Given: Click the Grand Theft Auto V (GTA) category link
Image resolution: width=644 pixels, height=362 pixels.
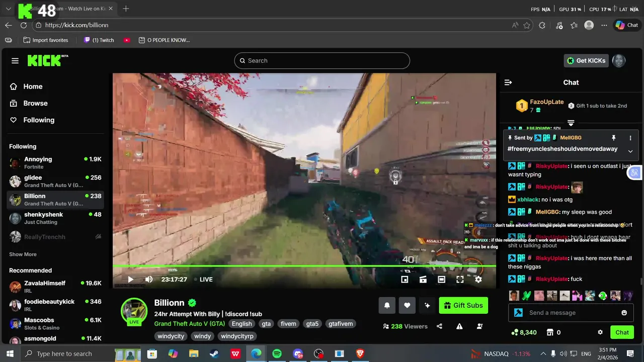Looking at the screenshot, I should pos(190,324).
